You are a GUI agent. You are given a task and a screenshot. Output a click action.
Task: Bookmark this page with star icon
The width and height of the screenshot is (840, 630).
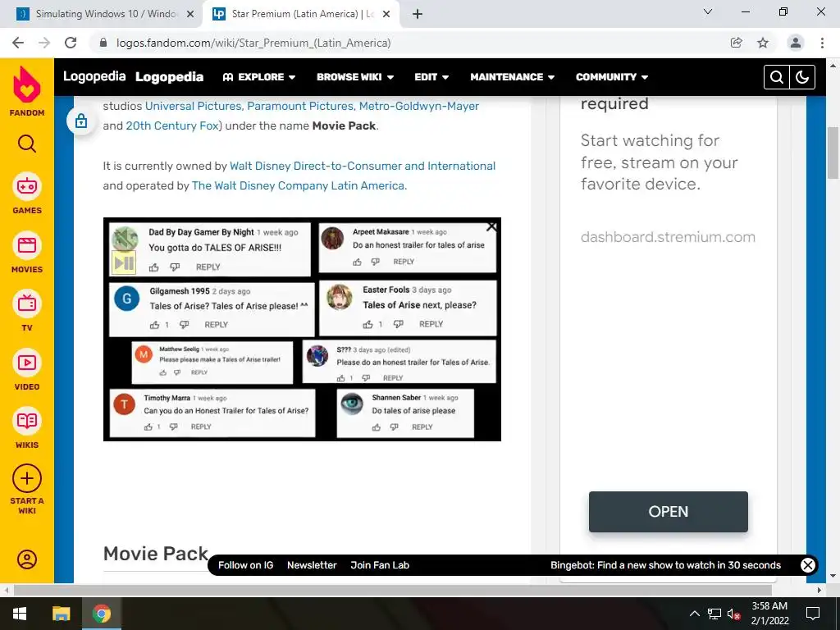(x=763, y=43)
